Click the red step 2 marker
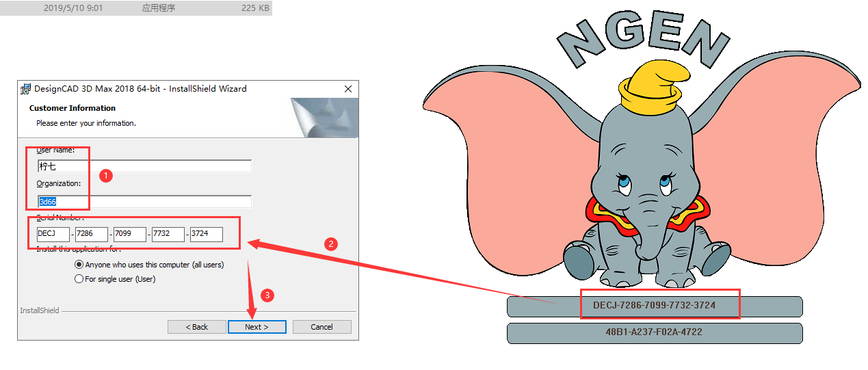 pos(331,243)
